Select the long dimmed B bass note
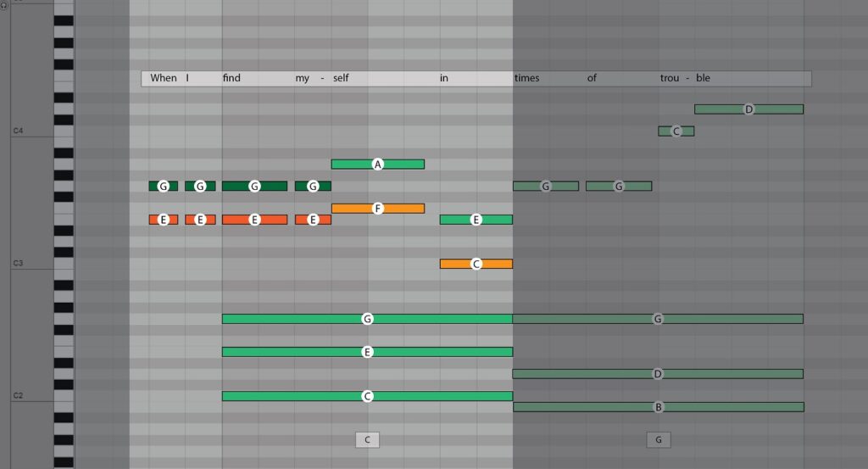868x469 pixels. pos(658,407)
